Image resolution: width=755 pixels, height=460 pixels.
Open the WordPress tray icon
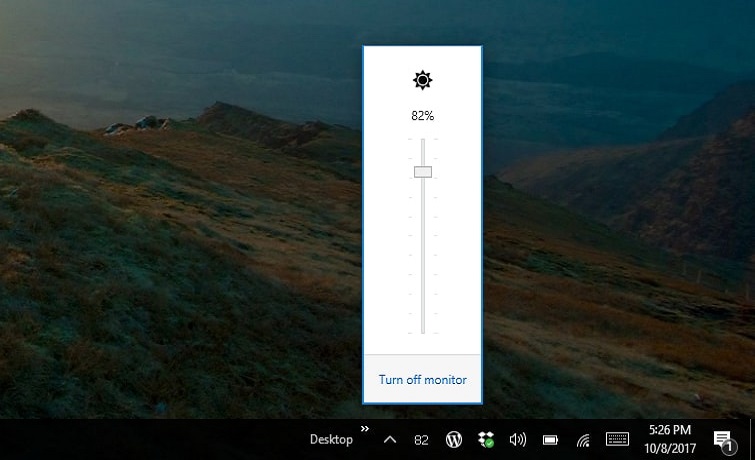[453, 439]
